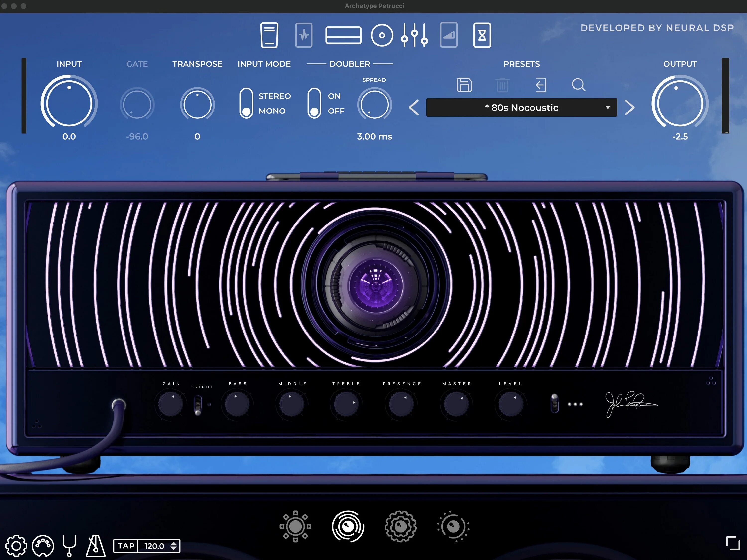The width and height of the screenshot is (747, 560).
Task: Click the TAP tempo button
Action: tap(126, 546)
